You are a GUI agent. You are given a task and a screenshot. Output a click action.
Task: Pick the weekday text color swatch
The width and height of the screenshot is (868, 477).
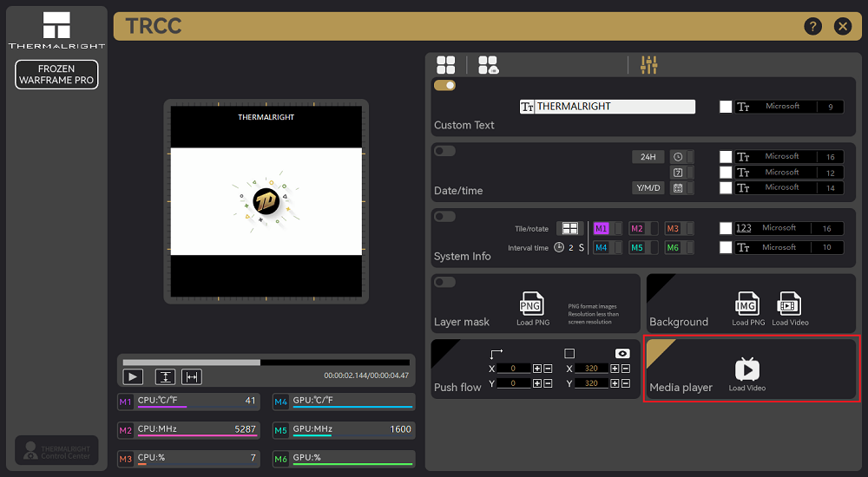tap(726, 172)
